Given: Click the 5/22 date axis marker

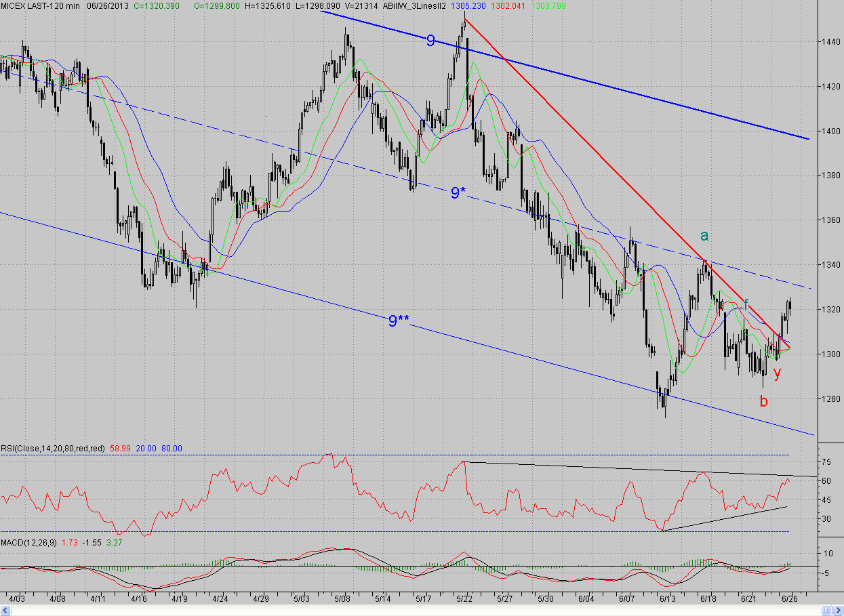Looking at the screenshot, I should (x=464, y=599).
